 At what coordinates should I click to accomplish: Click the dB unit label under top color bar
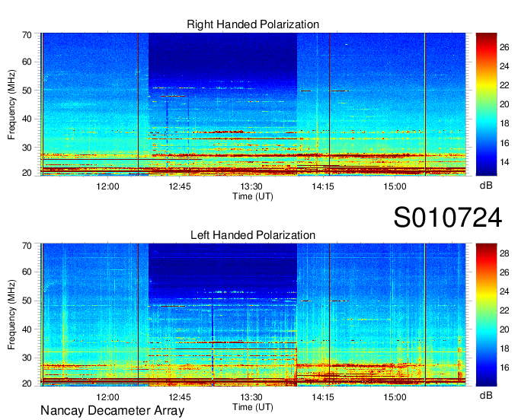[x=486, y=186]
